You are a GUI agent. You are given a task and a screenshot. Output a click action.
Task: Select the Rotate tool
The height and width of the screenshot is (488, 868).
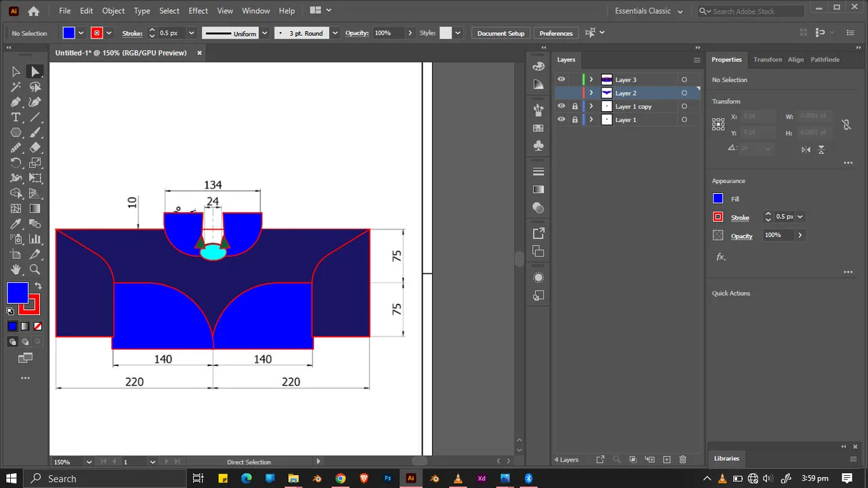coord(16,163)
